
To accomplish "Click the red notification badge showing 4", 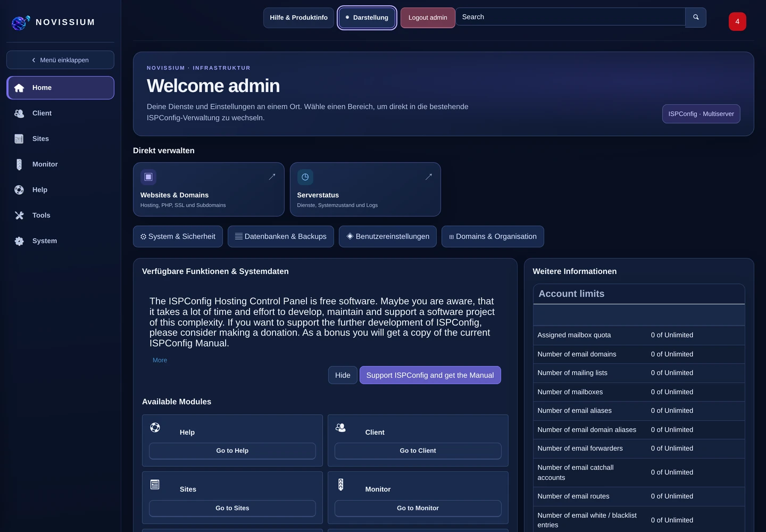I will (737, 21).
